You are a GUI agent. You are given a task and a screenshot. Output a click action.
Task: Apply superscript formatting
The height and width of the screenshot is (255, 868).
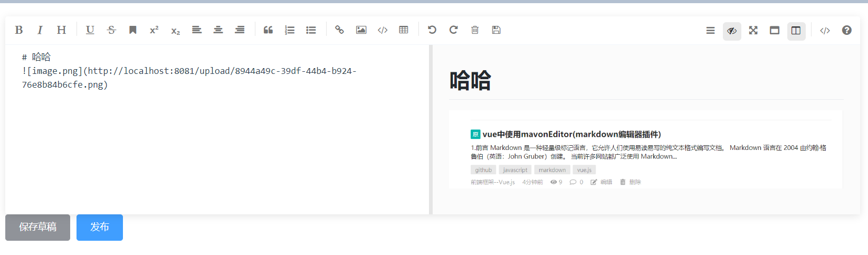click(x=154, y=30)
